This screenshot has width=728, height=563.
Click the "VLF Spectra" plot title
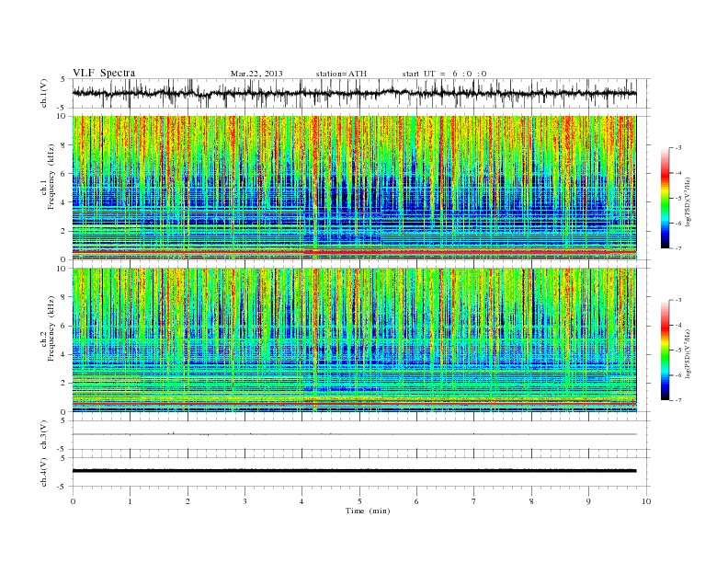click(x=104, y=73)
